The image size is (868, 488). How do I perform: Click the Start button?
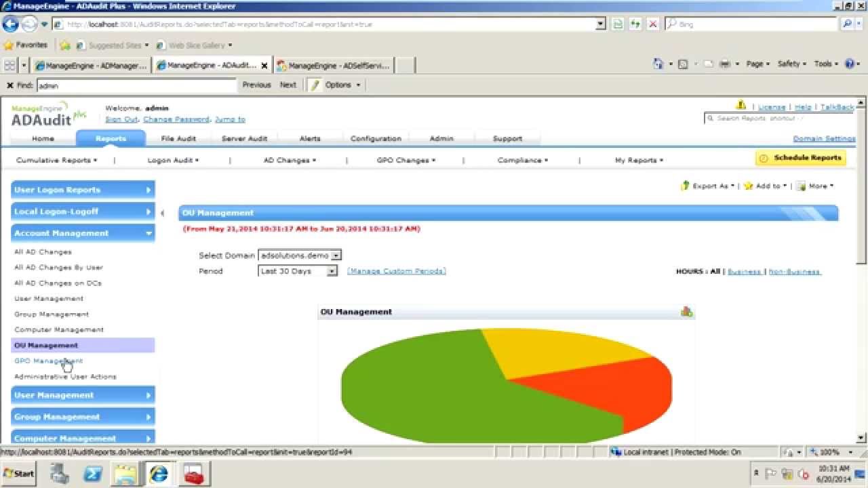point(18,474)
